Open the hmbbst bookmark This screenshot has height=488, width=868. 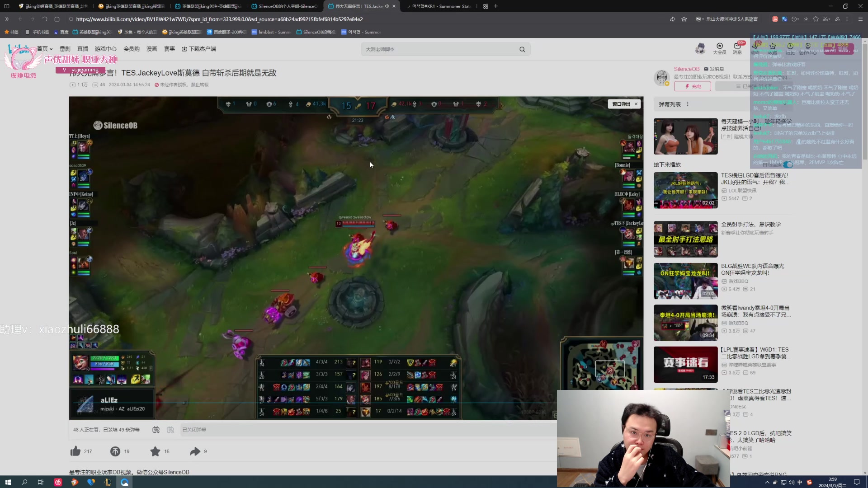point(271,32)
